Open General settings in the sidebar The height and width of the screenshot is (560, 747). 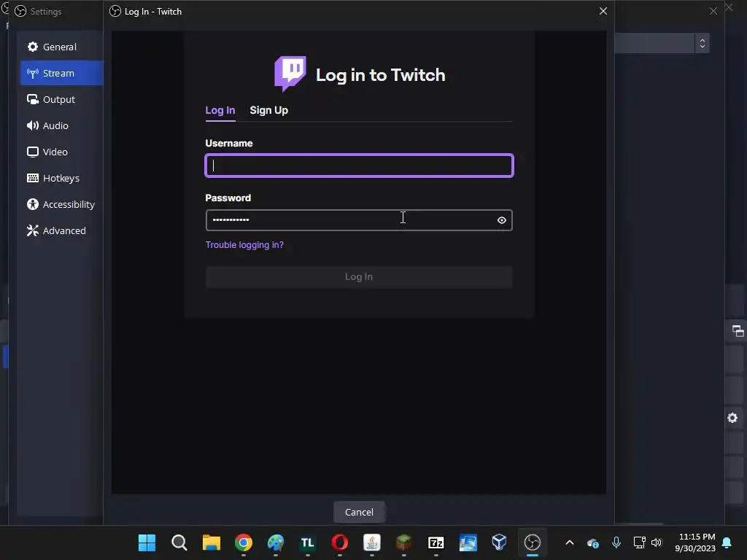pos(61,47)
